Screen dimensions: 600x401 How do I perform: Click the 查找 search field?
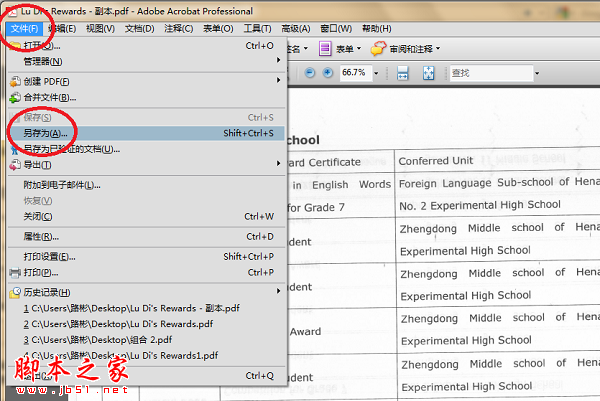(492, 73)
